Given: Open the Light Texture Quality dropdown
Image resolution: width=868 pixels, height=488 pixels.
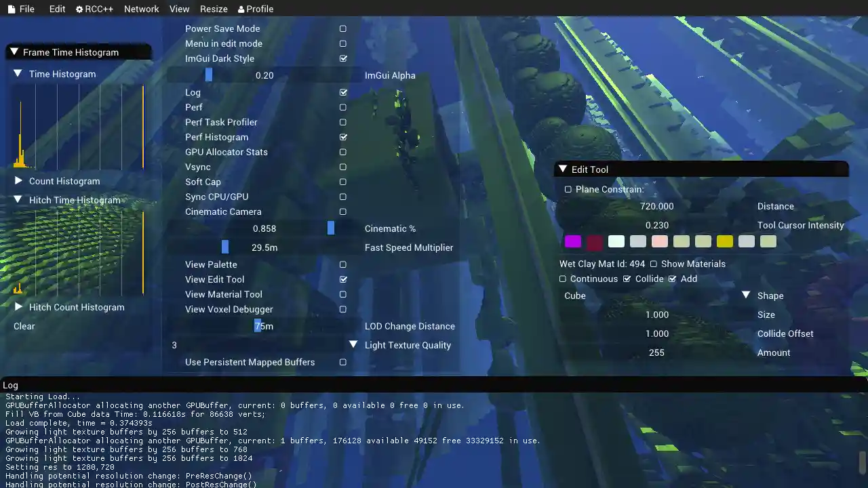Looking at the screenshot, I should pyautogui.click(x=353, y=345).
